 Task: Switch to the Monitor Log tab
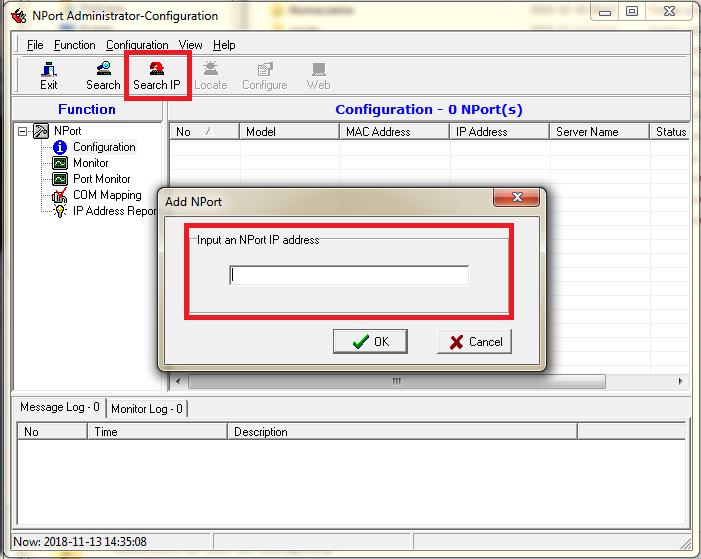(x=147, y=409)
